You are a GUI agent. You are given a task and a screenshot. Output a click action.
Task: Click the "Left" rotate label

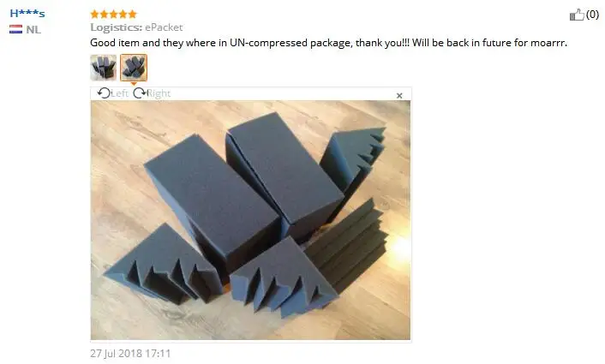tap(120, 93)
